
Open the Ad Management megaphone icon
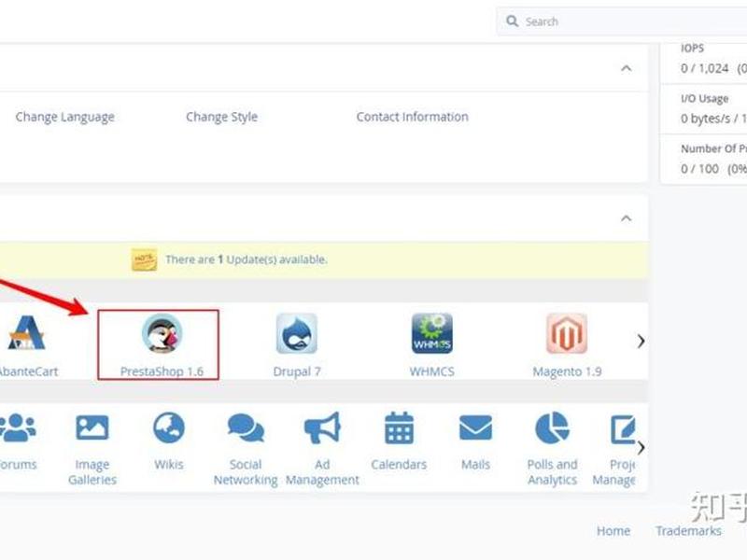coord(322,427)
